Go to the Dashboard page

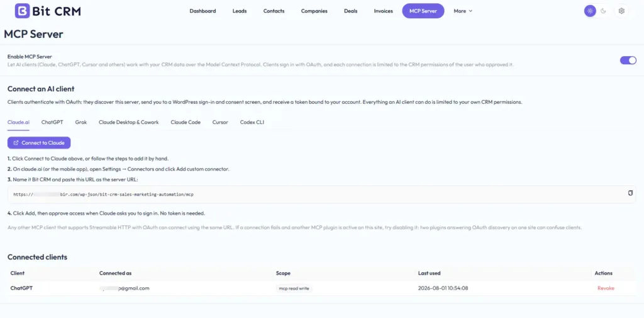[x=203, y=11]
